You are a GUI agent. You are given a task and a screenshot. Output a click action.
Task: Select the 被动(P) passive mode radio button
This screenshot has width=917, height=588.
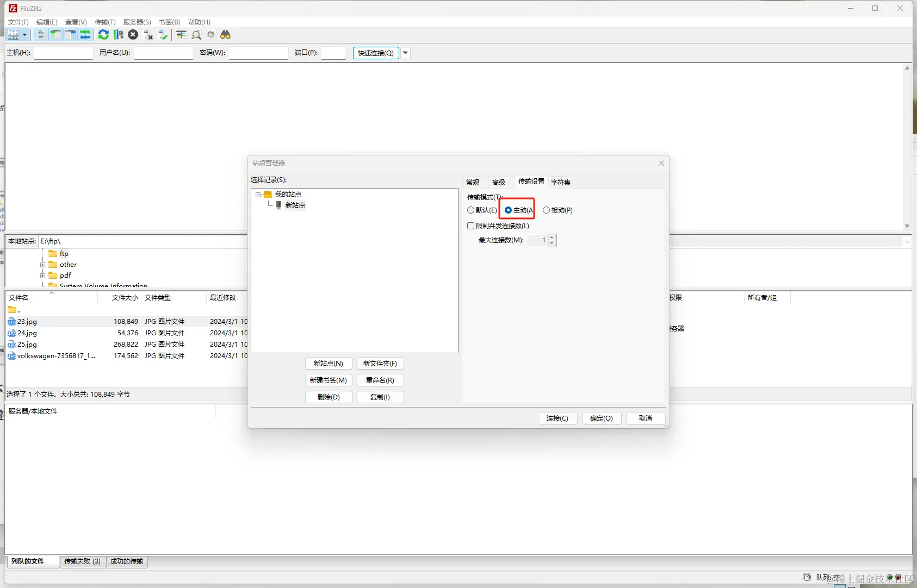[x=546, y=210]
